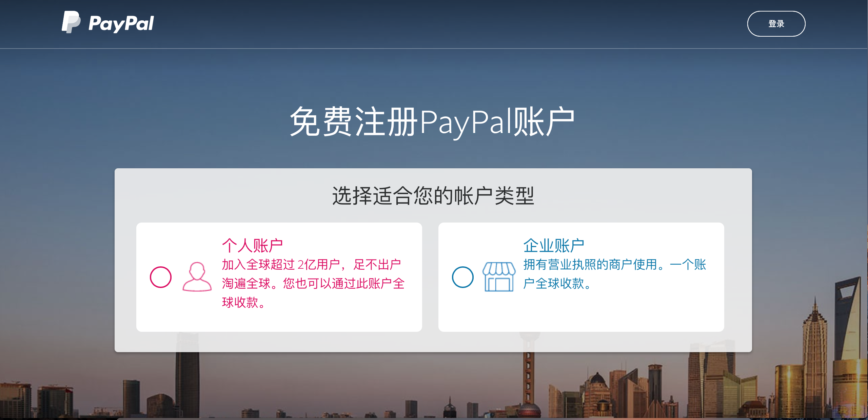Viewport: 868px width, 420px height.
Task: Click the heading 免费注册PayPal账户
Action: pyautogui.click(x=432, y=122)
